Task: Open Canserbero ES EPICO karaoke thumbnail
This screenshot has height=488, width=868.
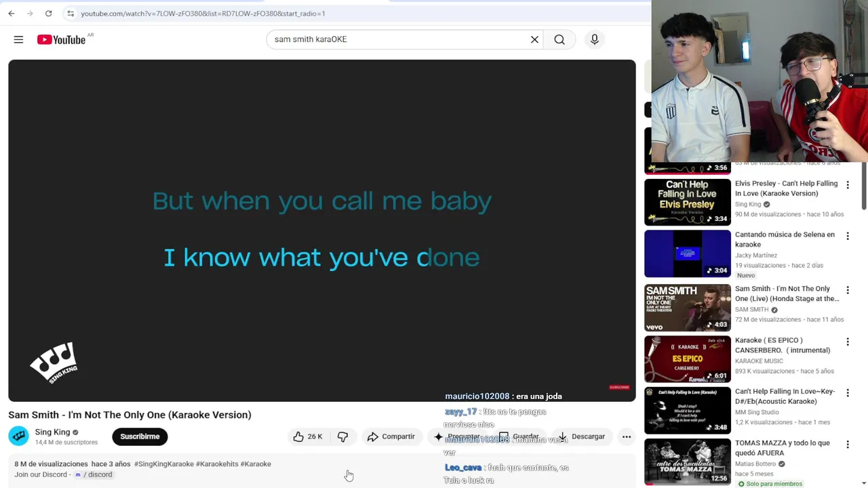Action: 688,359
